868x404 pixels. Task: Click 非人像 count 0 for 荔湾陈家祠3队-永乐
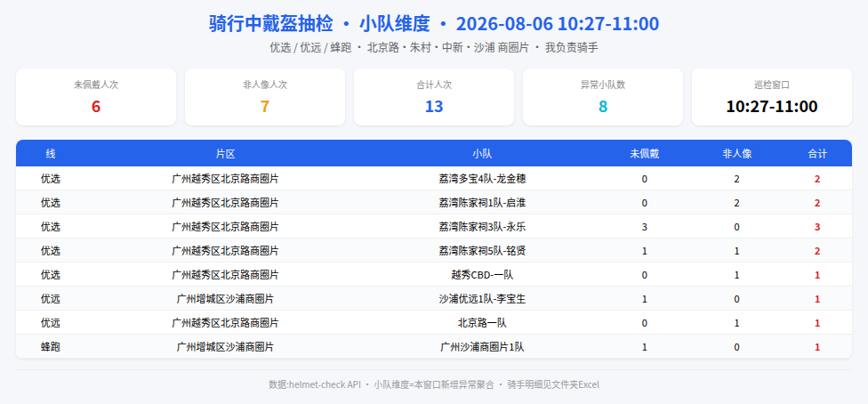[736, 227]
